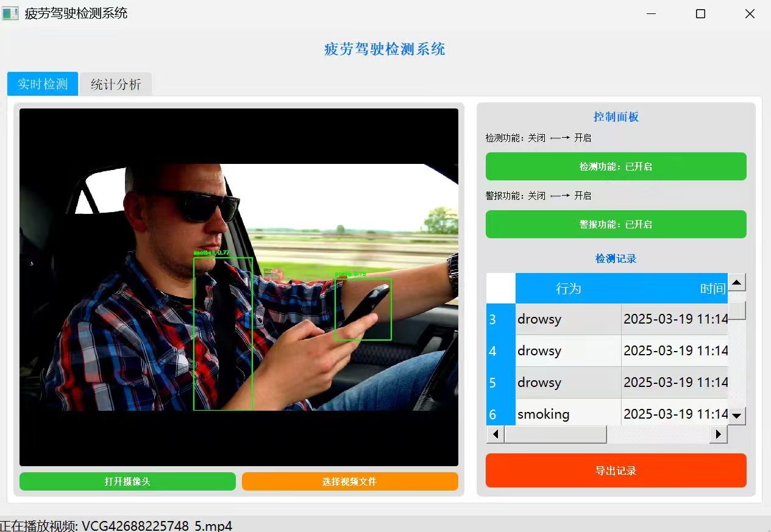Click the select-all corner of the records table

[500, 288]
